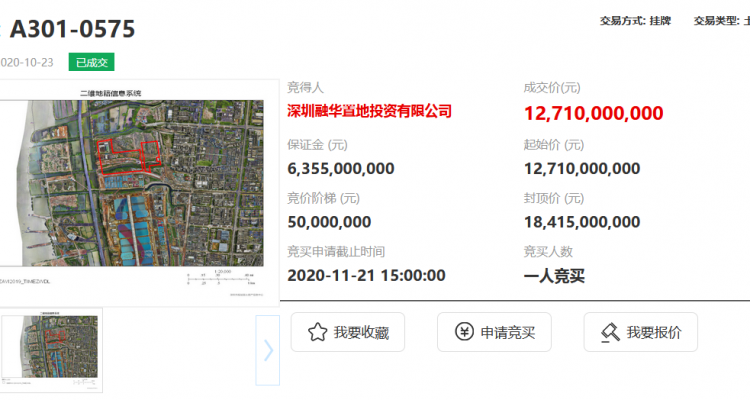Click the 交易方式: 挂牌 label
Viewport: 750px width, 400px height.
pos(635,20)
